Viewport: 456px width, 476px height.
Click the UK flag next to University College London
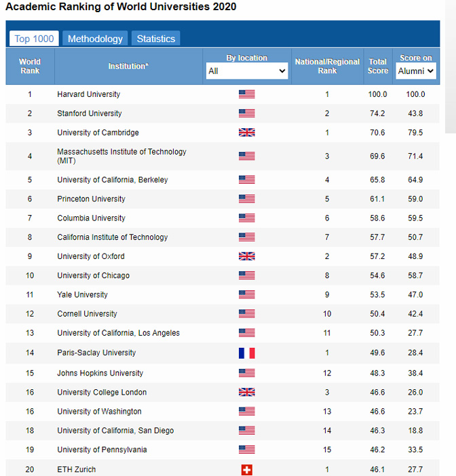(246, 392)
